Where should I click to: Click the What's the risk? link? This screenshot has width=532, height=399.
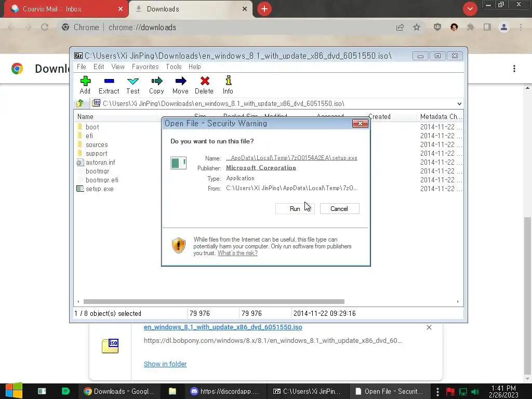(237, 253)
